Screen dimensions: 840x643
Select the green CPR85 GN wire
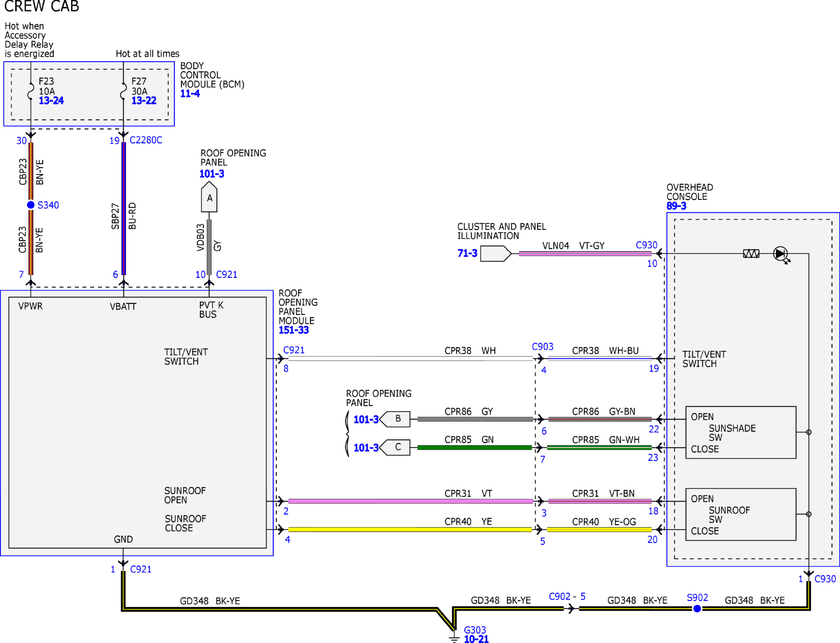tap(474, 447)
